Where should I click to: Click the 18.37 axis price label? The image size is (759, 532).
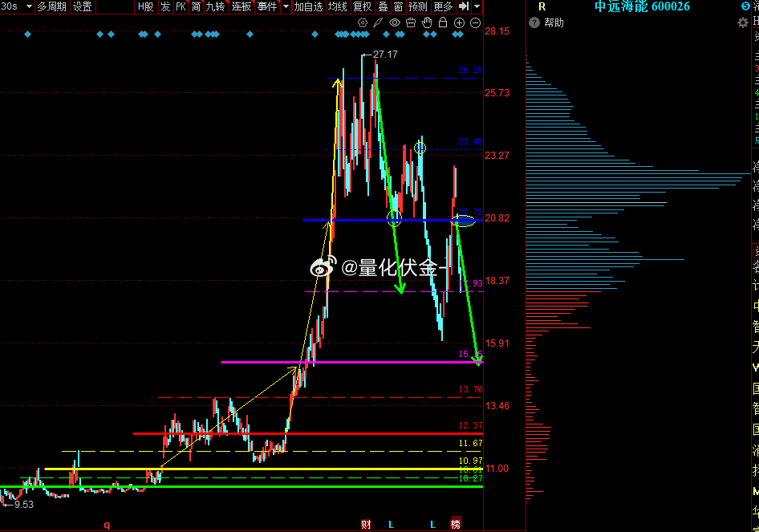[497, 281]
